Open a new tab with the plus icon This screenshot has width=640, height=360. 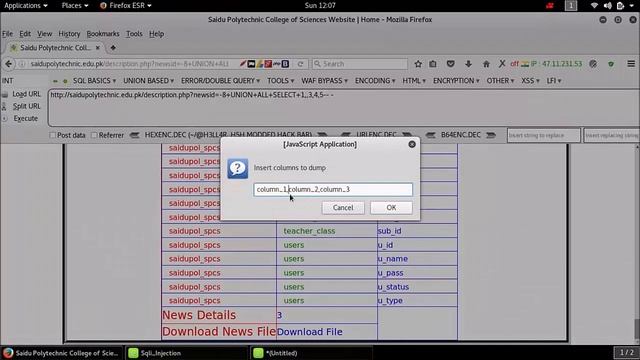[x=113, y=48]
